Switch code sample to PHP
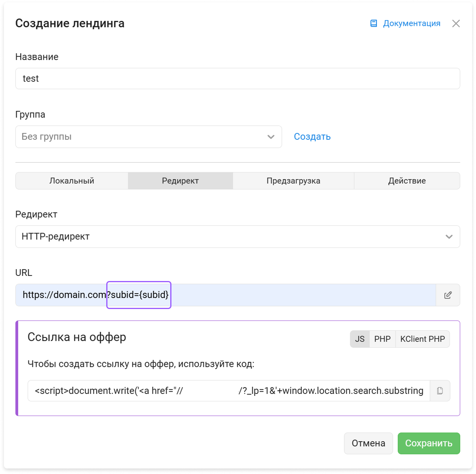This screenshot has height=474, width=476. point(382,339)
